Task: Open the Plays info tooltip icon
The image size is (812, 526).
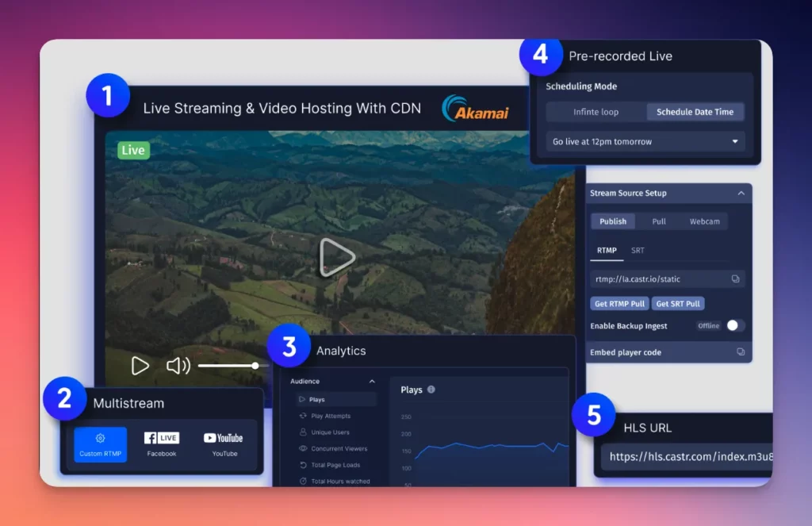Action: (x=431, y=390)
